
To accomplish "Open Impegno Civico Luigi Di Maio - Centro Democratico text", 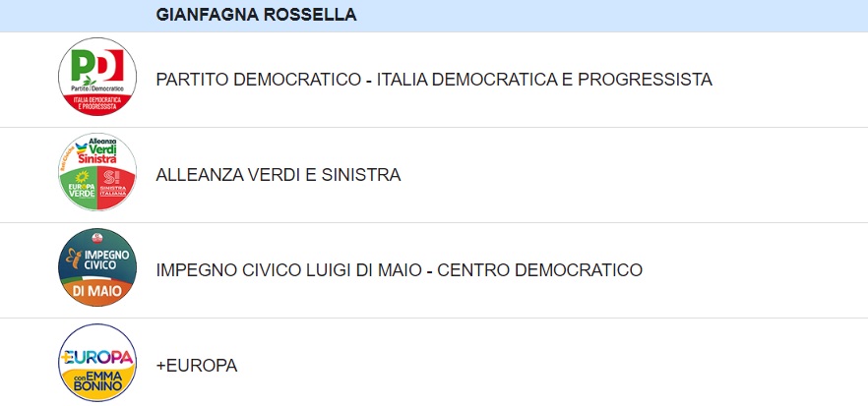I will pos(400,270).
